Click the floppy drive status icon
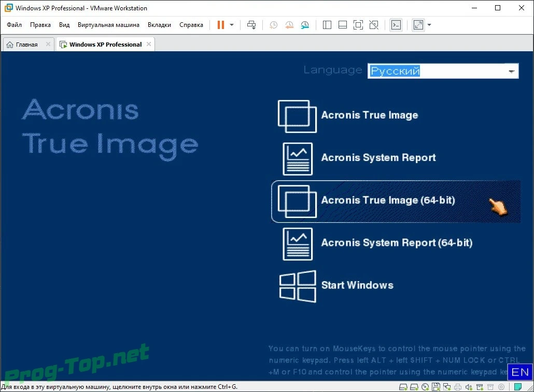Viewport: 534px width, 392px height. click(436, 387)
